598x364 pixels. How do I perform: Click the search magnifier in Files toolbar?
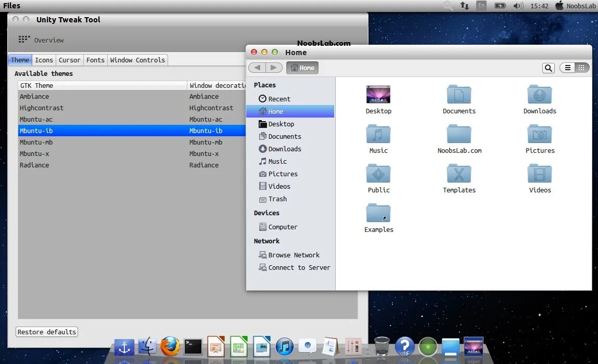(549, 68)
